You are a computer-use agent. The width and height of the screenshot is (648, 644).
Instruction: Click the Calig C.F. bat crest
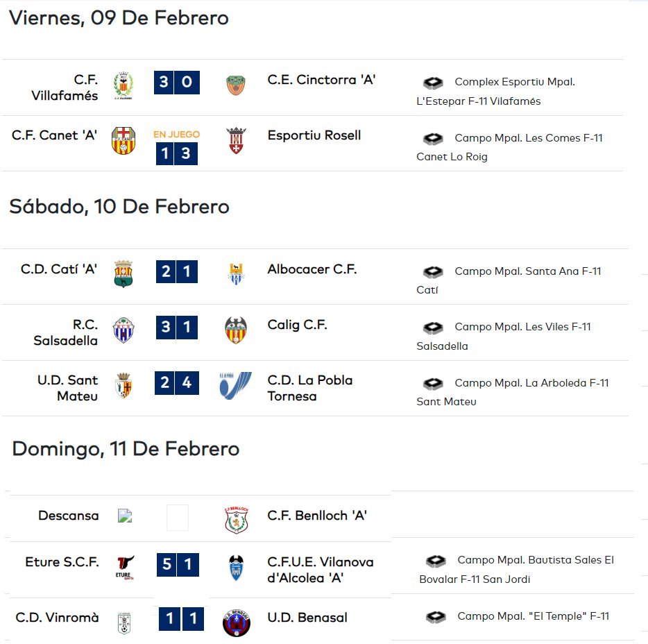tap(236, 330)
